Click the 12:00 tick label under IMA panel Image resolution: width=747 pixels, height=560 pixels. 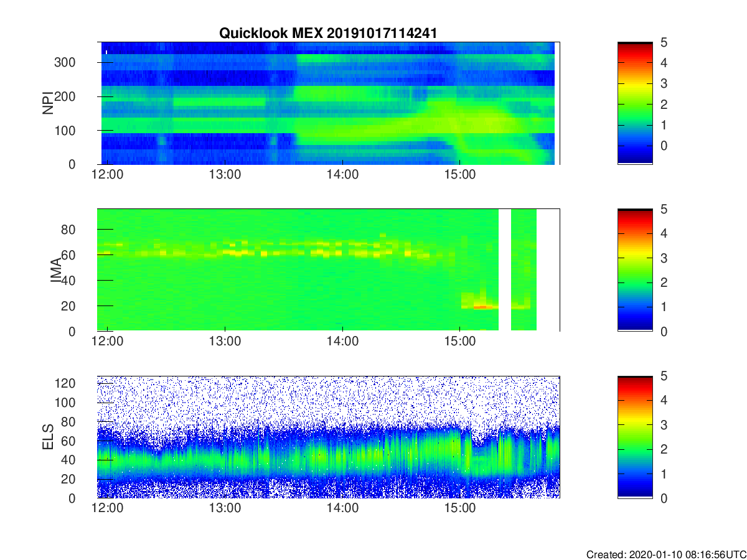click(x=108, y=342)
